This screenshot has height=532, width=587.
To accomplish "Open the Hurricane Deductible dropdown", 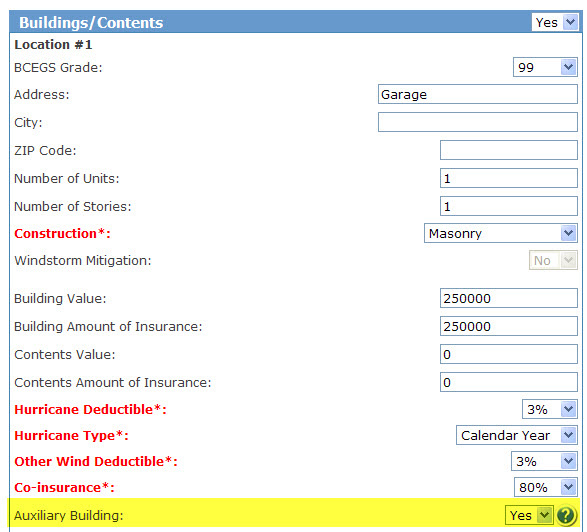I will point(550,409).
